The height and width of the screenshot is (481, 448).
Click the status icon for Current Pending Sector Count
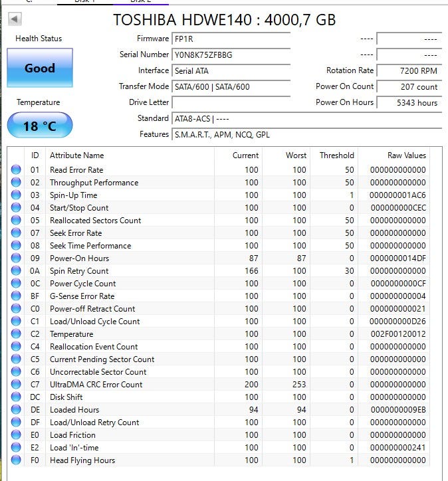[x=16, y=359]
